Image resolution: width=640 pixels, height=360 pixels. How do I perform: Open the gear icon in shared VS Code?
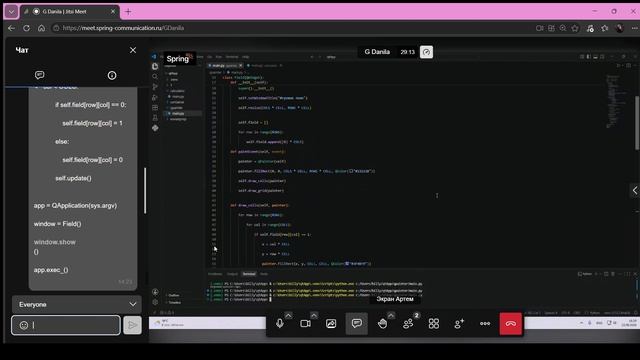155,302
